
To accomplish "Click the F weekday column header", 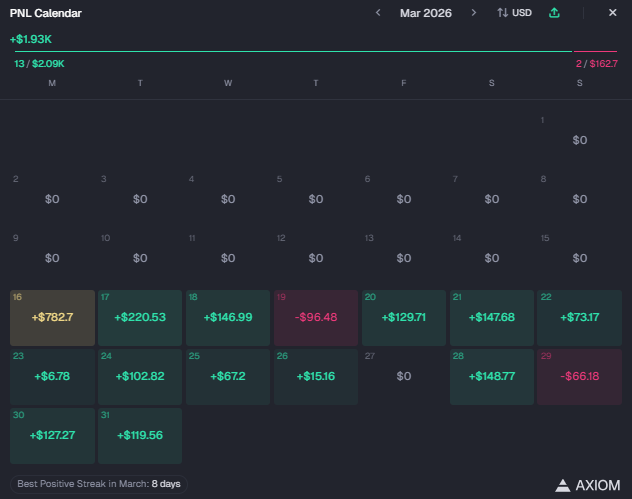I will pyautogui.click(x=404, y=83).
